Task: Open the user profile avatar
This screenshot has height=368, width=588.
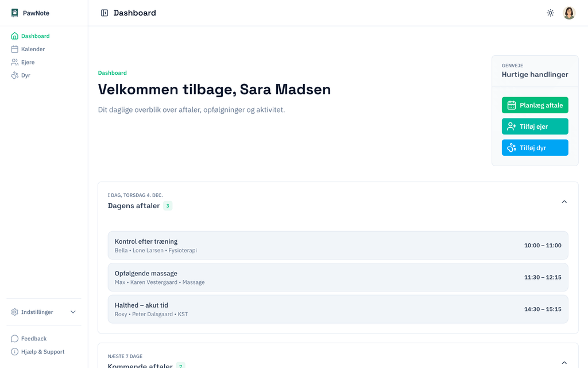Action: point(568,13)
